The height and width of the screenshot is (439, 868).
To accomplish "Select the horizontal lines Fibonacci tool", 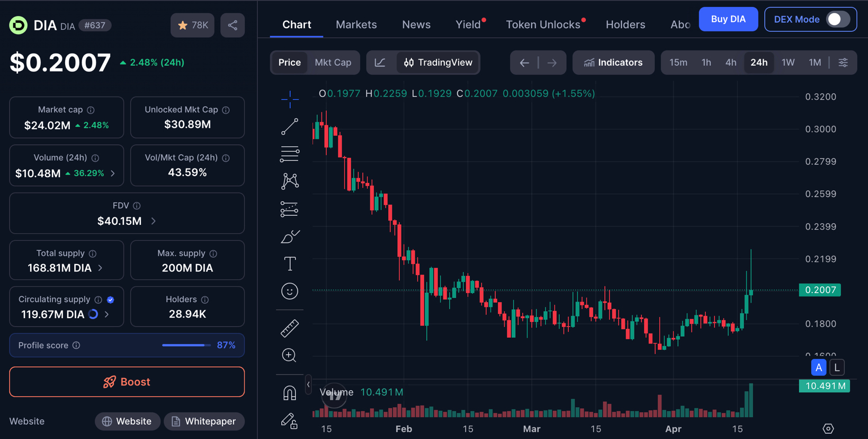I will pyautogui.click(x=290, y=154).
